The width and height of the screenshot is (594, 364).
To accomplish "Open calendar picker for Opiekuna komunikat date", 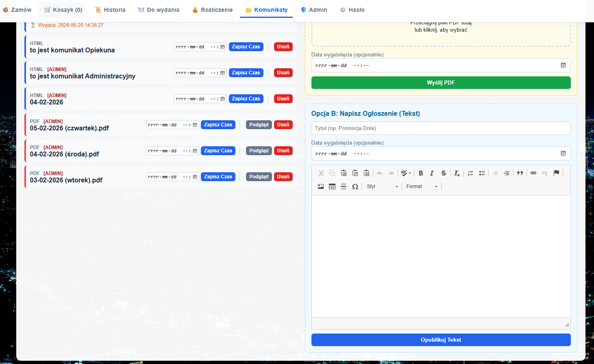I will (x=222, y=47).
